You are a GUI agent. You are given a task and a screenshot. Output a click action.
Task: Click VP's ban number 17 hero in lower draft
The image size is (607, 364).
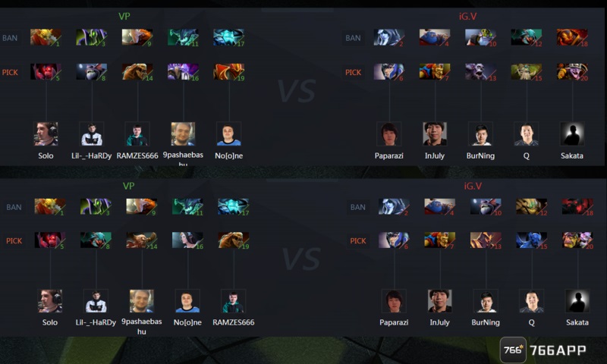tap(234, 207)
